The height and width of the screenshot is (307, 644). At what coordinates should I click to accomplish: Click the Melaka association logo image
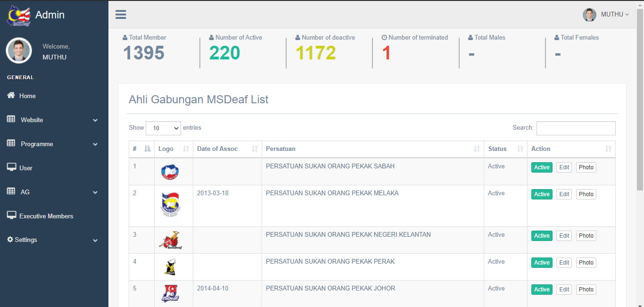tap(170, 205)
